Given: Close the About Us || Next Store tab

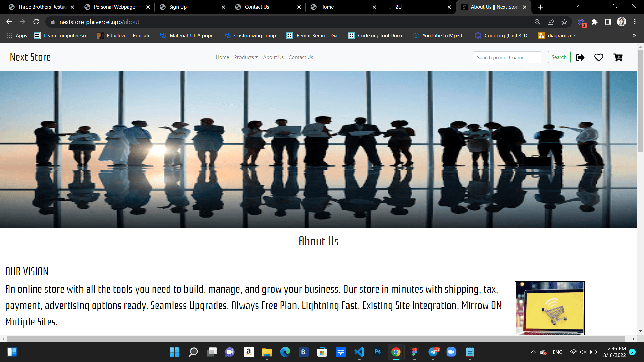Looking at the screenshot, I should point(525,7).
